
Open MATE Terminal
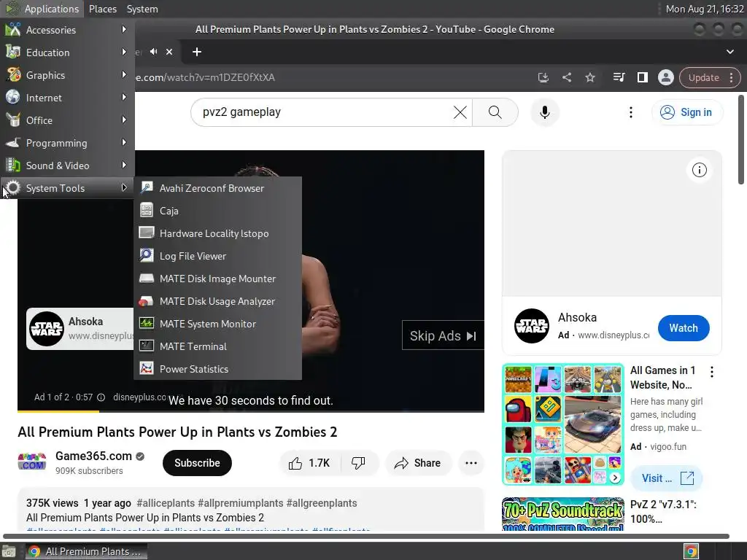217,346
